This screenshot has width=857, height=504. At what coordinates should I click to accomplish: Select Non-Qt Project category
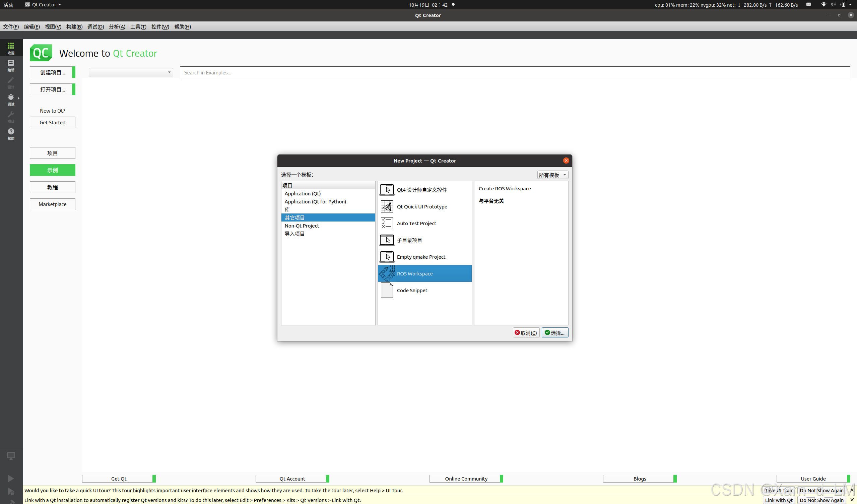pyautogui.click(x=302, y=226)
